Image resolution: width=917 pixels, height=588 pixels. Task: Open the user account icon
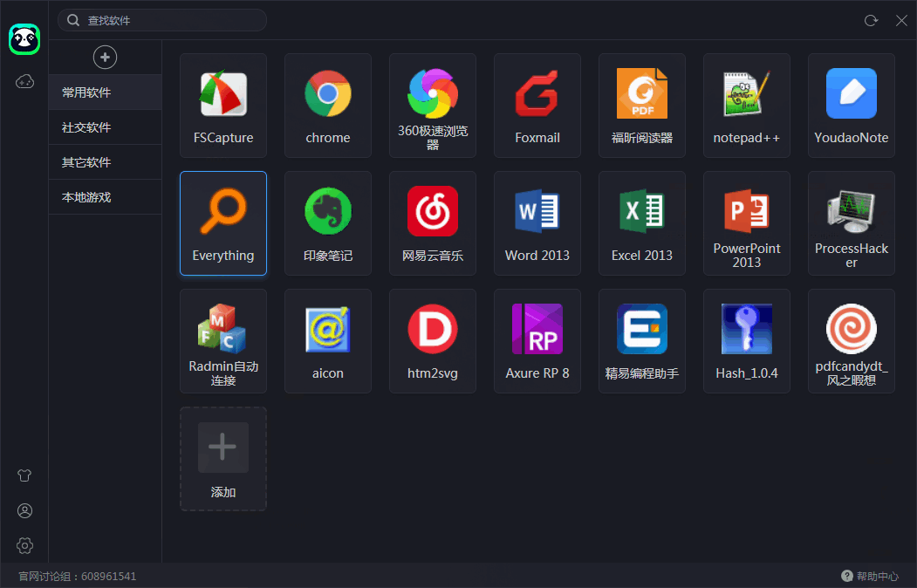24,511
